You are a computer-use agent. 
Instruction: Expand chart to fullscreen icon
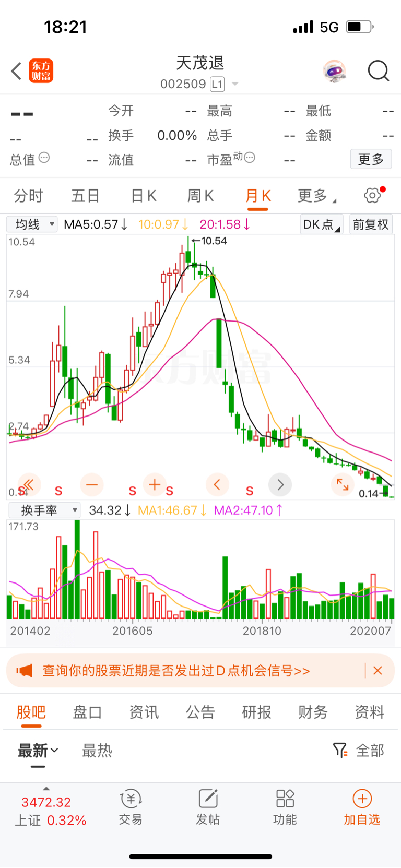pos(343,485)
